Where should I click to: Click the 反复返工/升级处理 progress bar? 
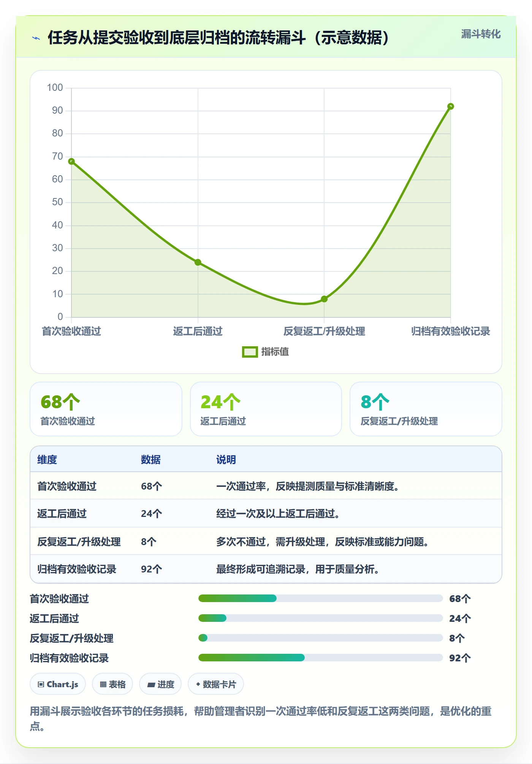pos(321,638)
